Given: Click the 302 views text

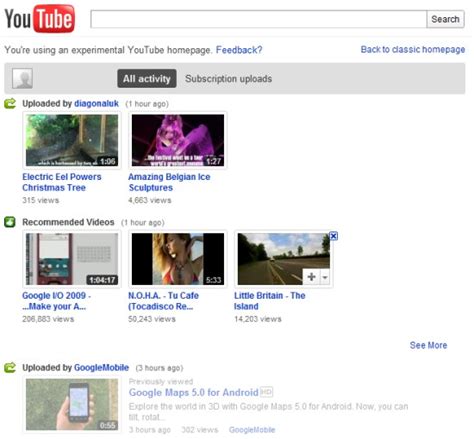Looking at the screenshot, I should pyautogui.click(x=200, y=430).
